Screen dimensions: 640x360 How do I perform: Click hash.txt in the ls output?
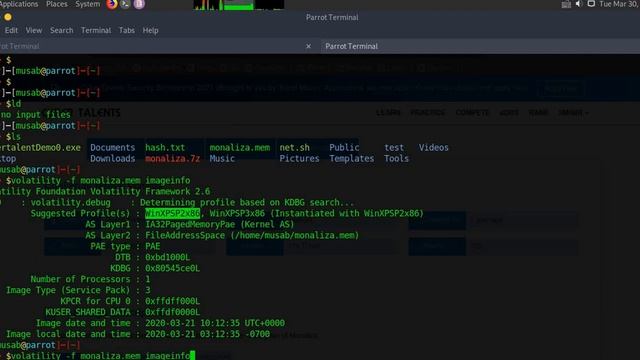tap(165, 147)
